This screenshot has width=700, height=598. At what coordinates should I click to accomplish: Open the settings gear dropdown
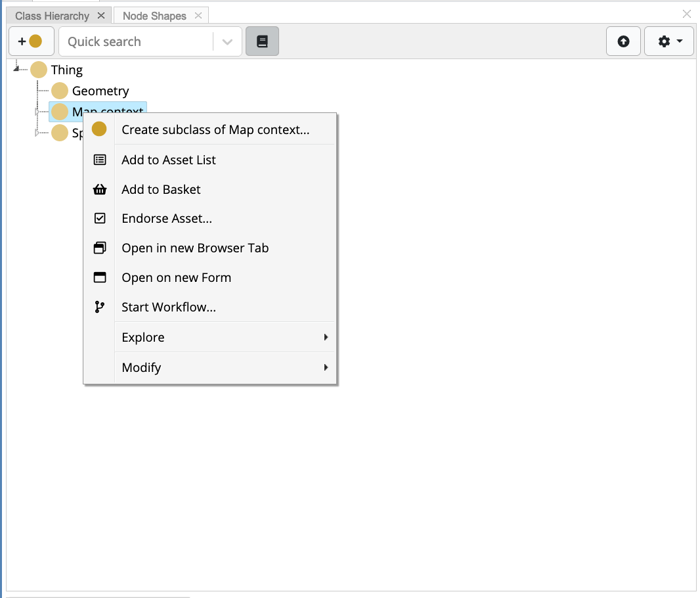click(668, 41)
